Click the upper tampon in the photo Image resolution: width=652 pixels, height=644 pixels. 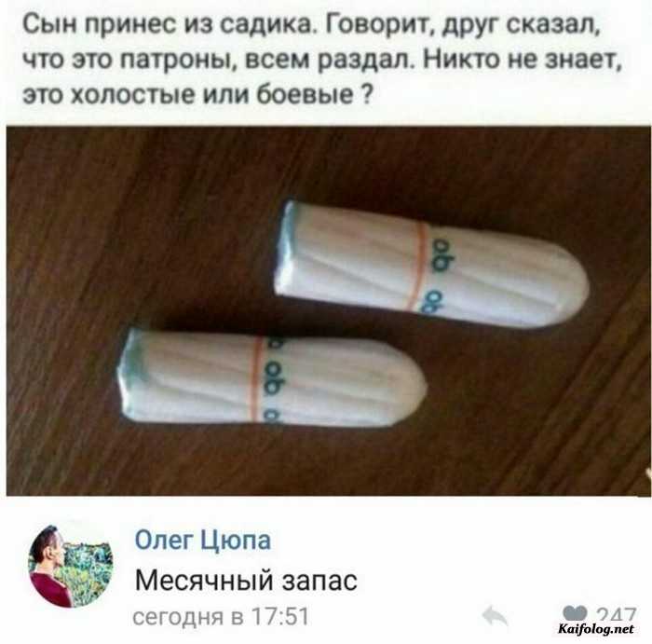coord(431,265)
